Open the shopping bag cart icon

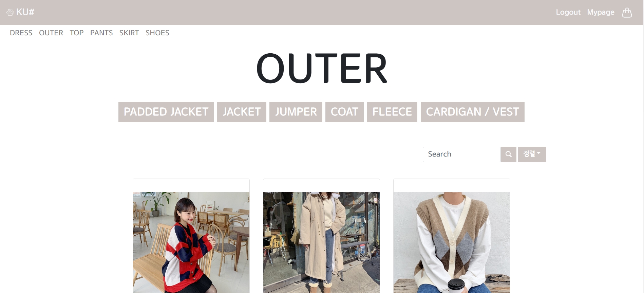(x=627, y=13)
